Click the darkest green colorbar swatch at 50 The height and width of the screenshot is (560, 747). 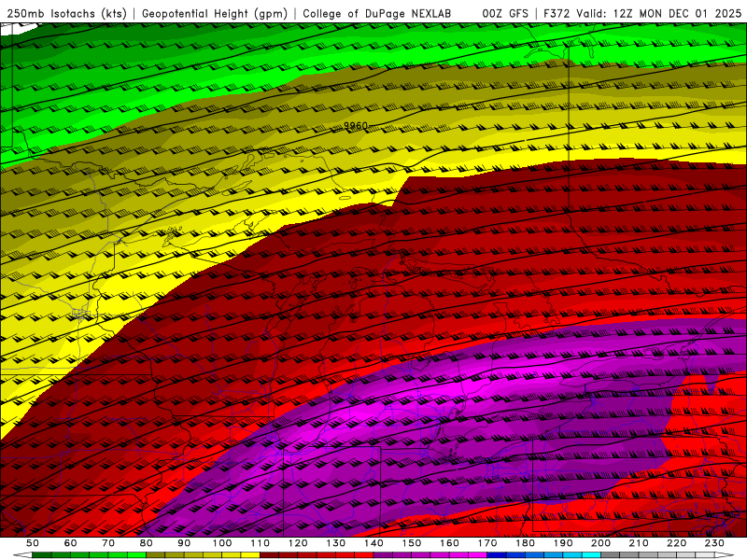(42, 554)
